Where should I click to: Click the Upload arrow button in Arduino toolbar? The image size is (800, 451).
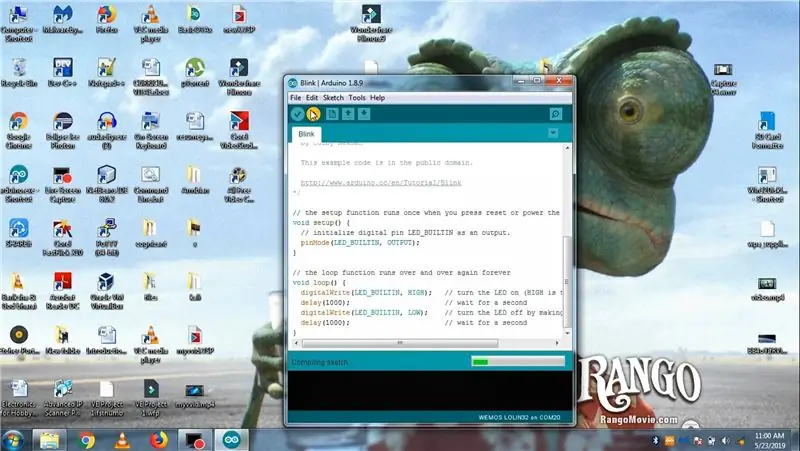[313, 114]
